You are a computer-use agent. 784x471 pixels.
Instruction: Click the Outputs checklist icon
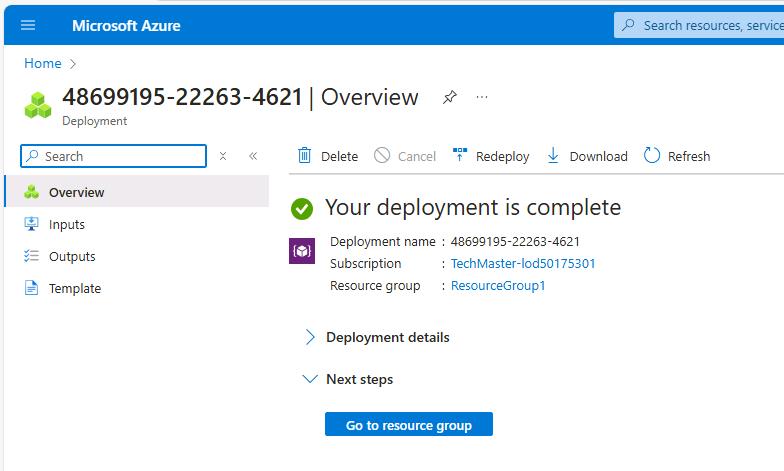(31, 256)
